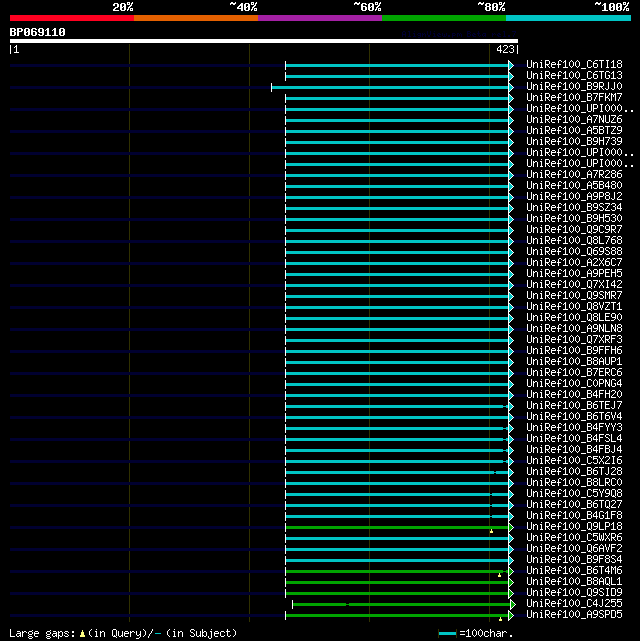Click the cyan =100char. scale bar legend
Image resolution: width=640 pixels, height=641 pixels.
(x=447, y=634)
